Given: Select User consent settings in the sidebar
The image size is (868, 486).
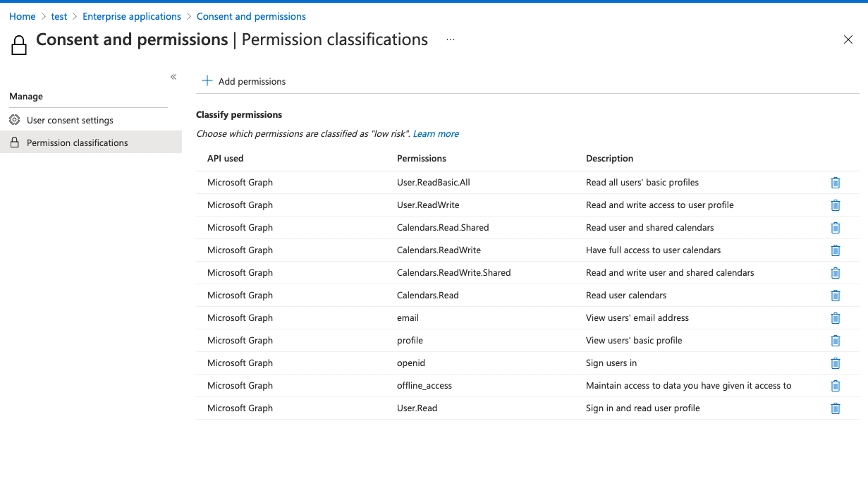Looking at the screenshot, I should pos(69,120).
